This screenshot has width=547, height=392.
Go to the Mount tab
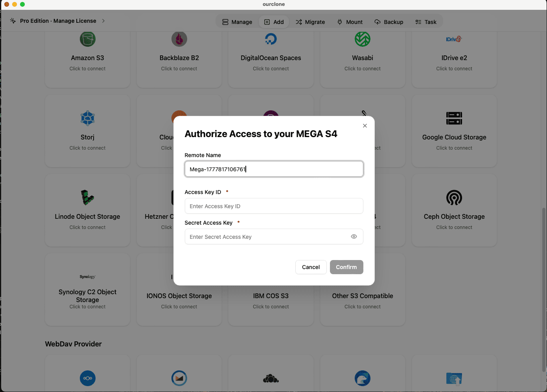350,22
